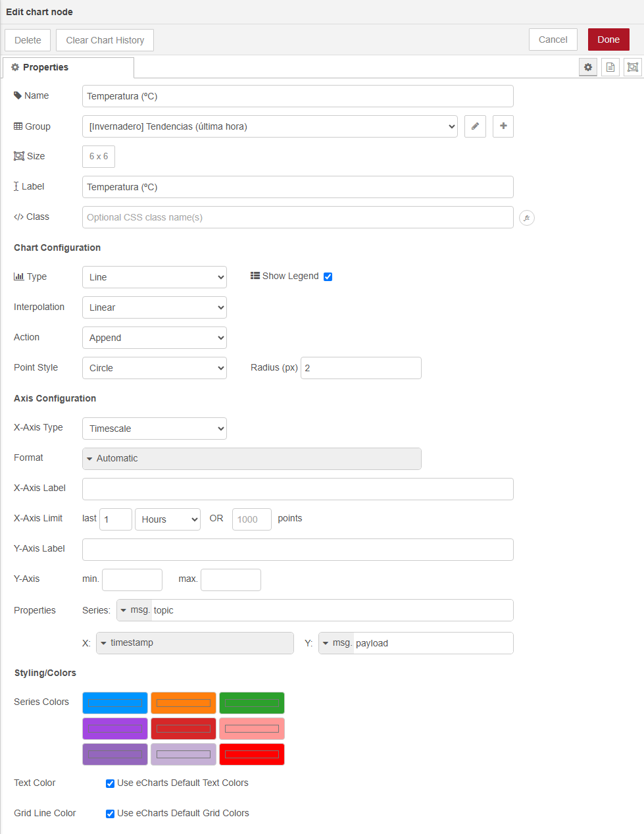Click the Radius (px) input field
The image size is (644, 834).
click(361, 368)
